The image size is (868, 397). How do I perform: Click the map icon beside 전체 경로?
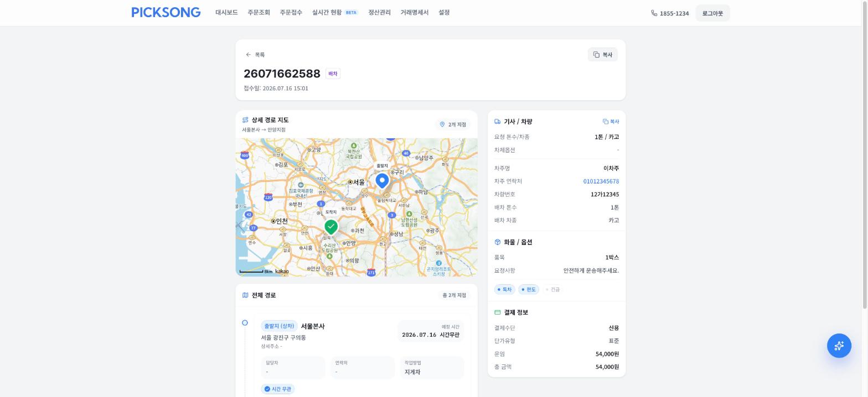(245, 295)
